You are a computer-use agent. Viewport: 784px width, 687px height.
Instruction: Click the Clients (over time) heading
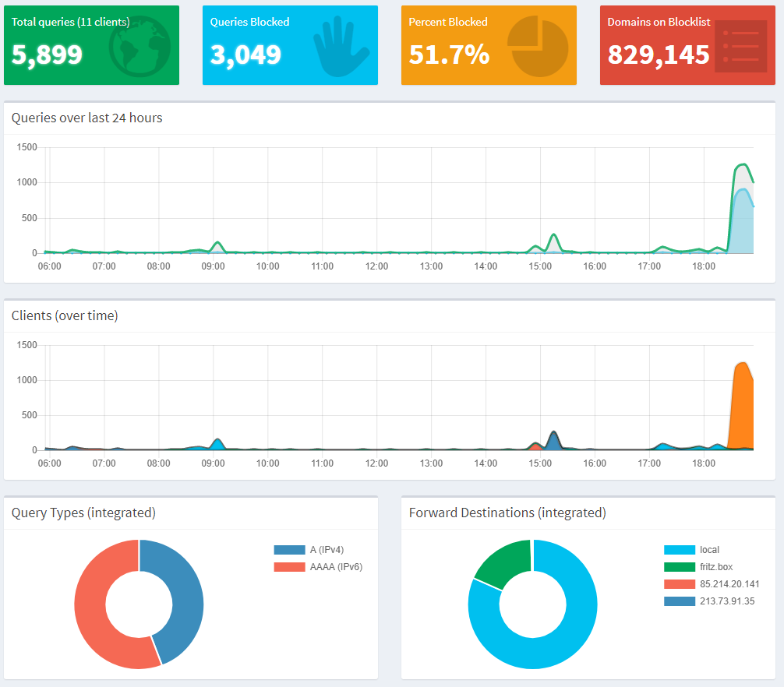click(65, 315)
